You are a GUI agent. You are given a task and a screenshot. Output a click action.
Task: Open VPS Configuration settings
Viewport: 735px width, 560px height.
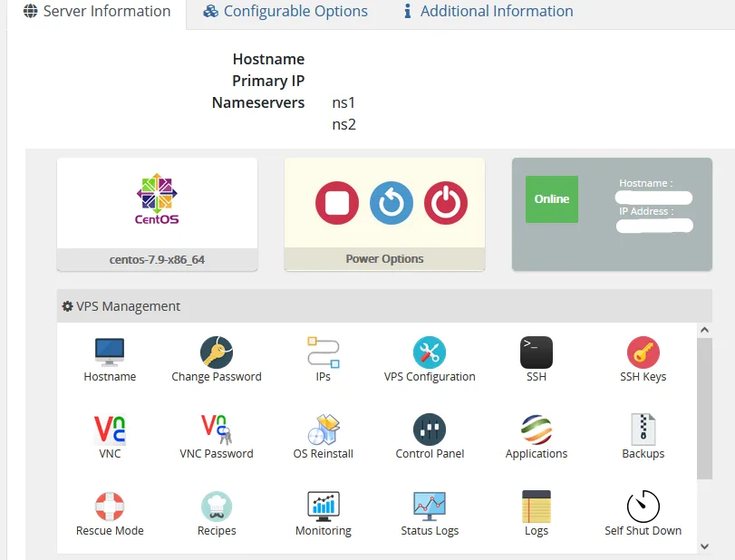pos(430,352)
